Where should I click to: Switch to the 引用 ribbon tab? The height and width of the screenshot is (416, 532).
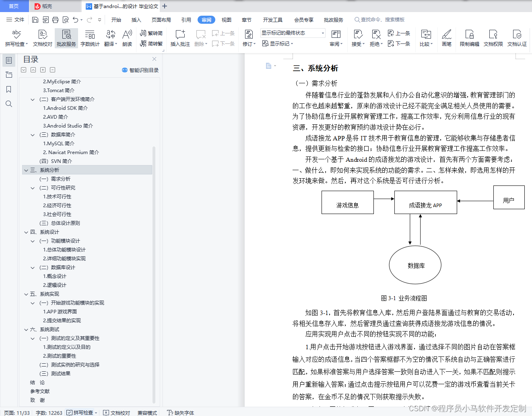[186, 20]
